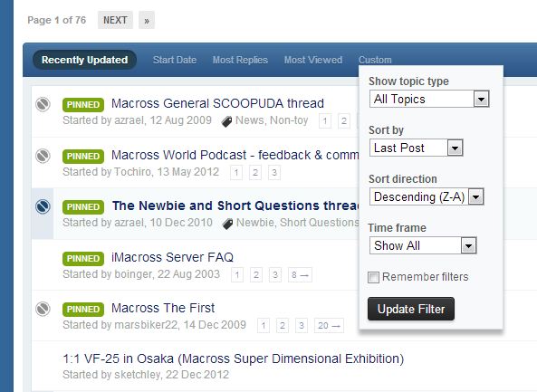Switch to the Most Replies tab

[x=240, y=60]
